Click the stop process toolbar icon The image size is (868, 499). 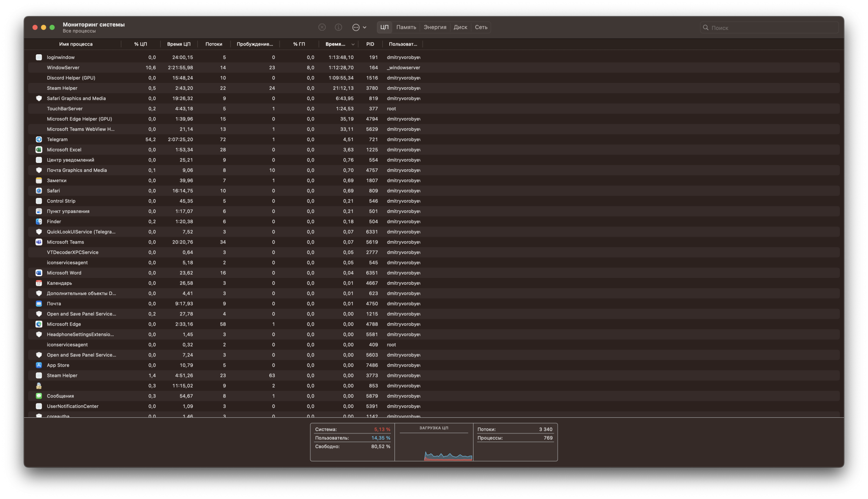click(x=322, y=27)
